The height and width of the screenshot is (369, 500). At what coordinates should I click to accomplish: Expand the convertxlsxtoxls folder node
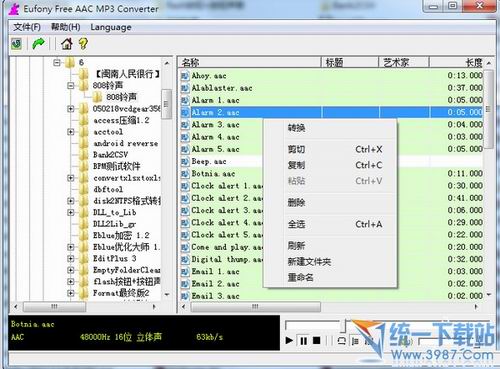coord(71,178)
